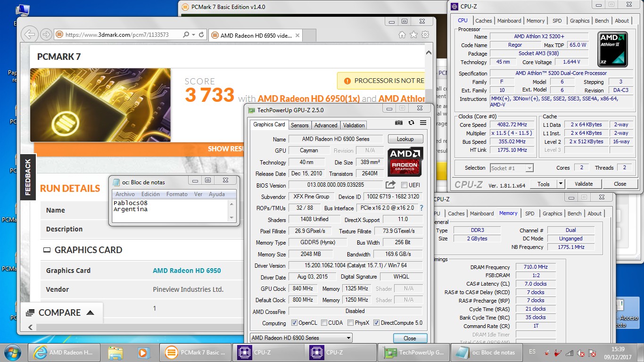Click the GPU-Z refresh icon
644x362 pixels.
pyautogui.click(x=411, y=123)
